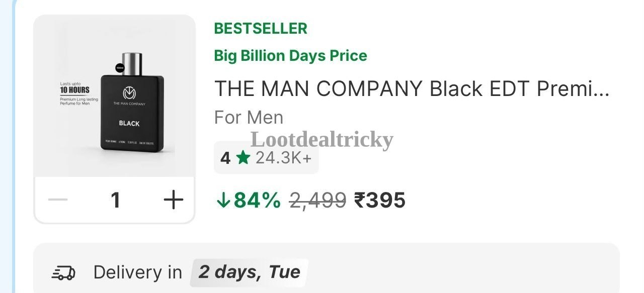The width and height of the screenshot is (644, 293).
Task: Tap the For Men category text
Action: point(249,118)
